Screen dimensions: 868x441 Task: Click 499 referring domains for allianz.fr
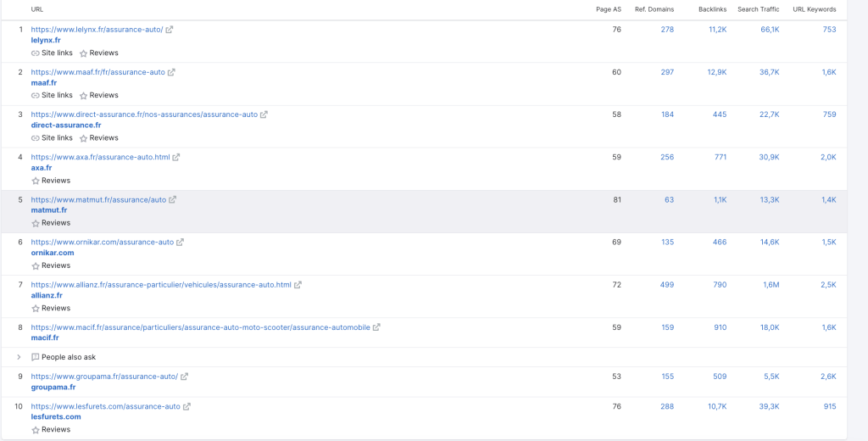(x=666, y=285)
